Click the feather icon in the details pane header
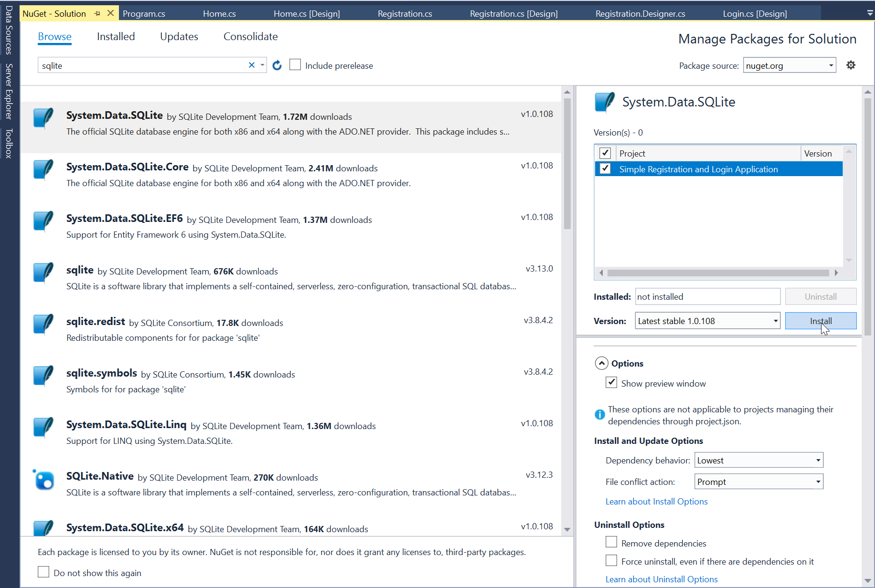 [605, 102]
